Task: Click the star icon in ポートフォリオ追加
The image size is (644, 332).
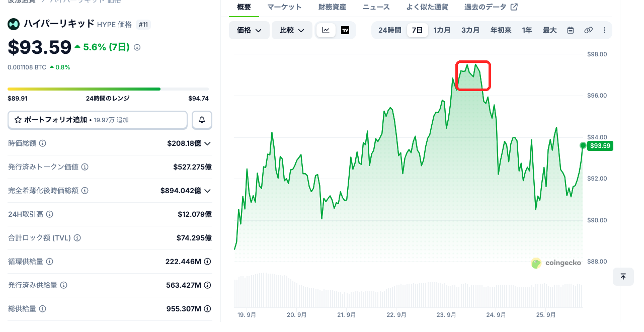Action: (18, 120)
